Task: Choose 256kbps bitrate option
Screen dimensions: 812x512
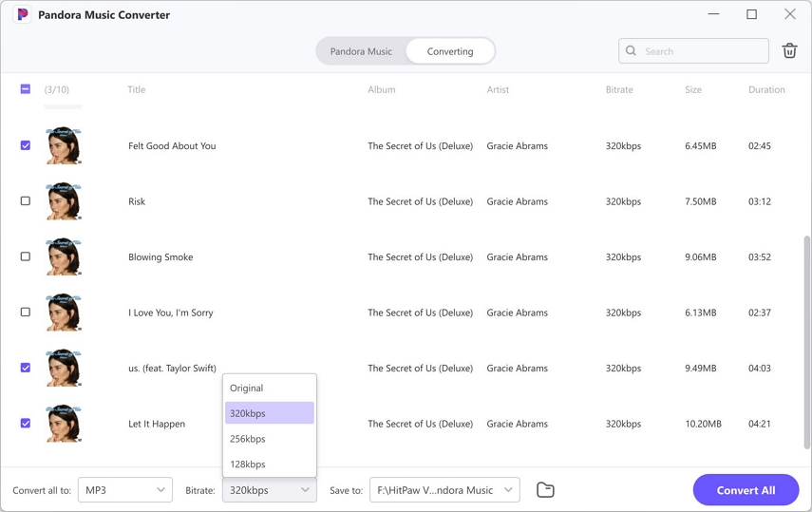Action: [270, 439]
